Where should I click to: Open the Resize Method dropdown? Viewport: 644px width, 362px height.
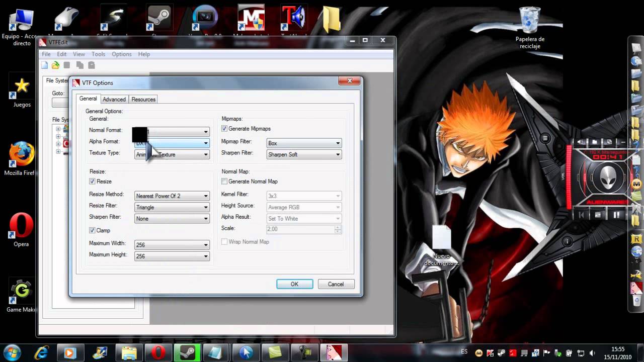coord(172,196)
